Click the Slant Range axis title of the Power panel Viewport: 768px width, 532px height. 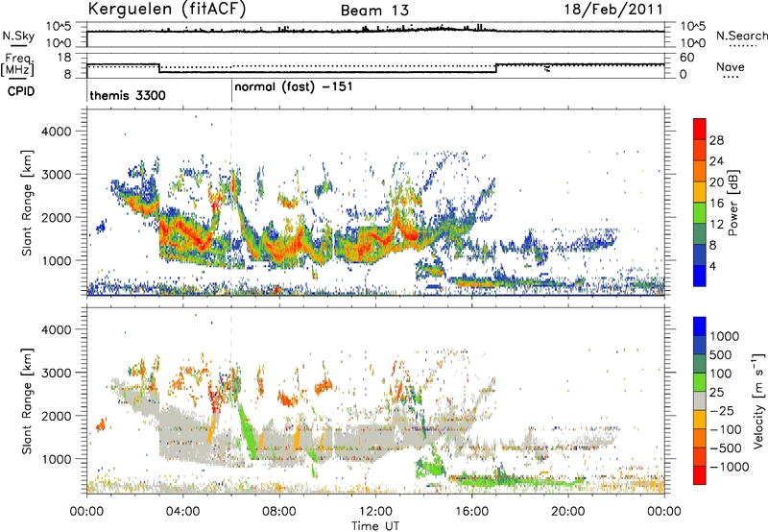[27, 203]
